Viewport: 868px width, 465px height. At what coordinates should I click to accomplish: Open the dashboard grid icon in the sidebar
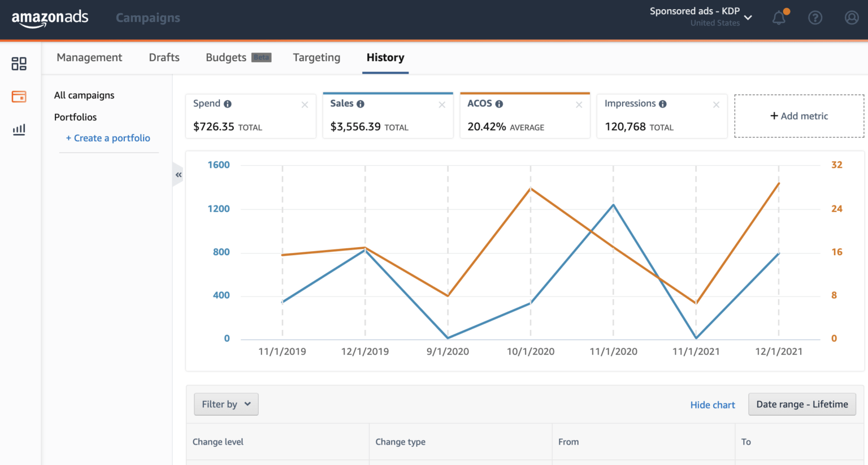[x=19, y=63]
